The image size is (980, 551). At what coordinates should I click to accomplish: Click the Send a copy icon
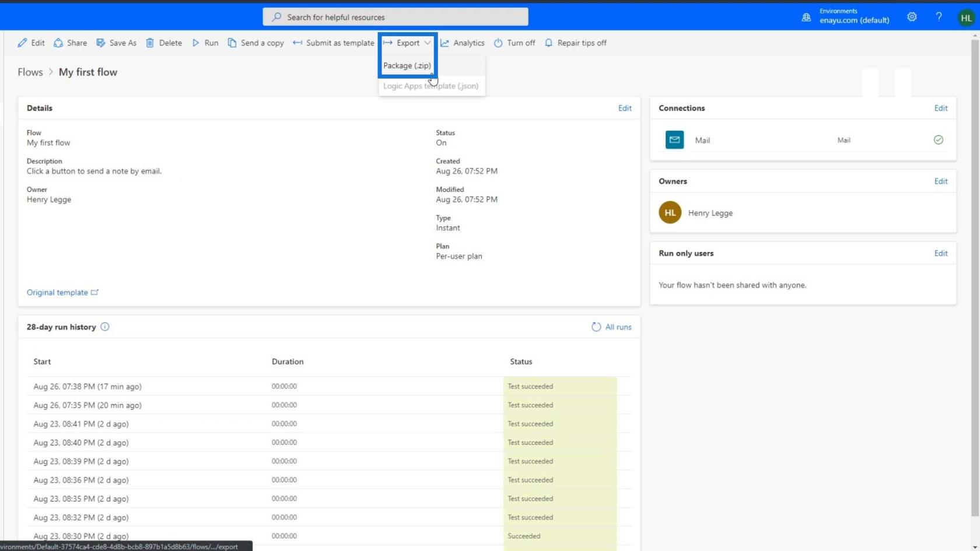pos(232,43)
